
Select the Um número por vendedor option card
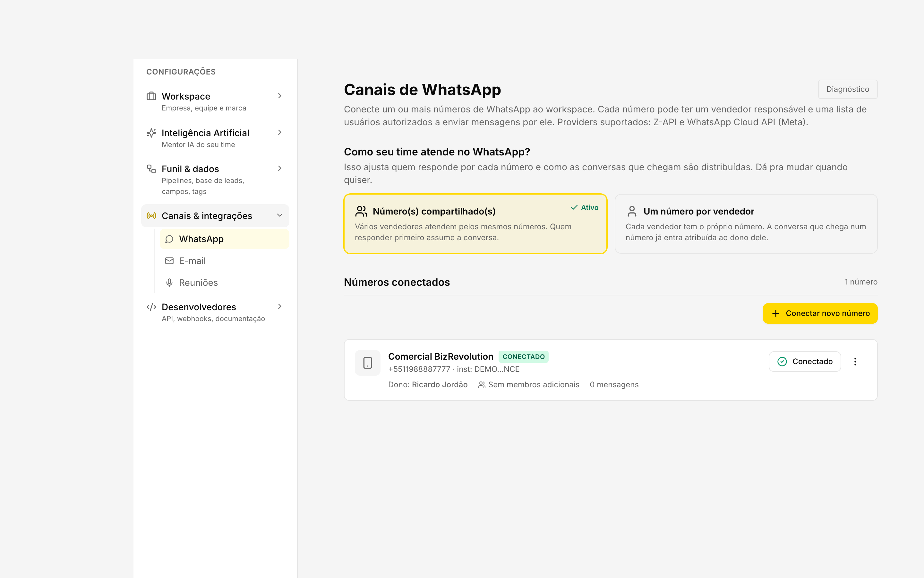coord(746,224)
